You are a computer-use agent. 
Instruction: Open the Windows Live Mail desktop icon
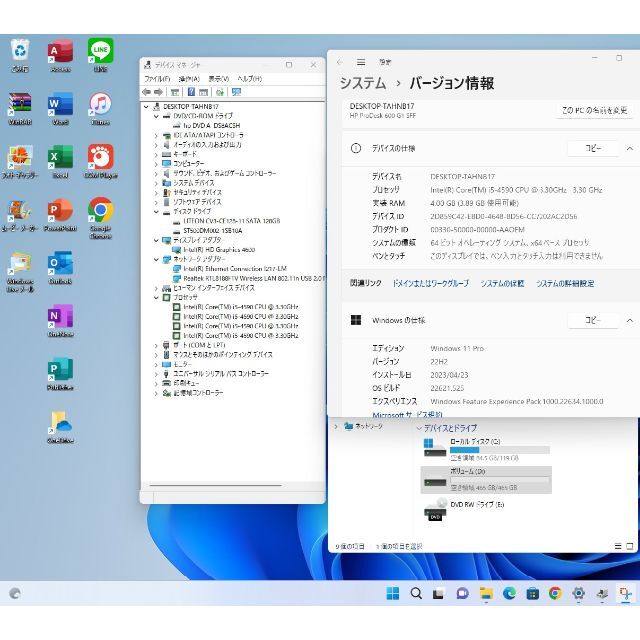pos(20,272)
